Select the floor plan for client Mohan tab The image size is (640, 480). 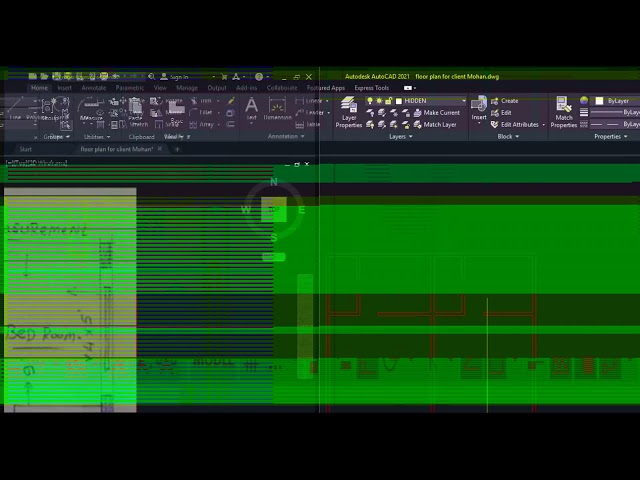[117, 149]
